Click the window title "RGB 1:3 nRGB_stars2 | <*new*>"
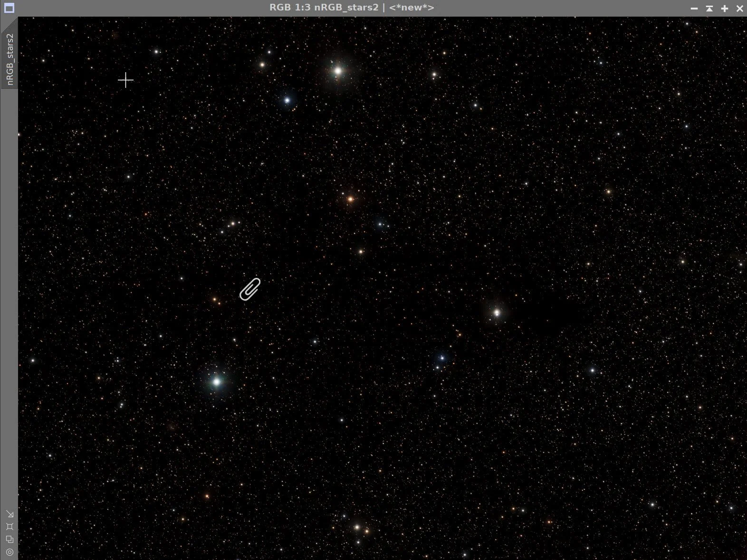Image resolution: width=747 pixels, height=560 pixels. pyautogui.click(x=352, y=8)
